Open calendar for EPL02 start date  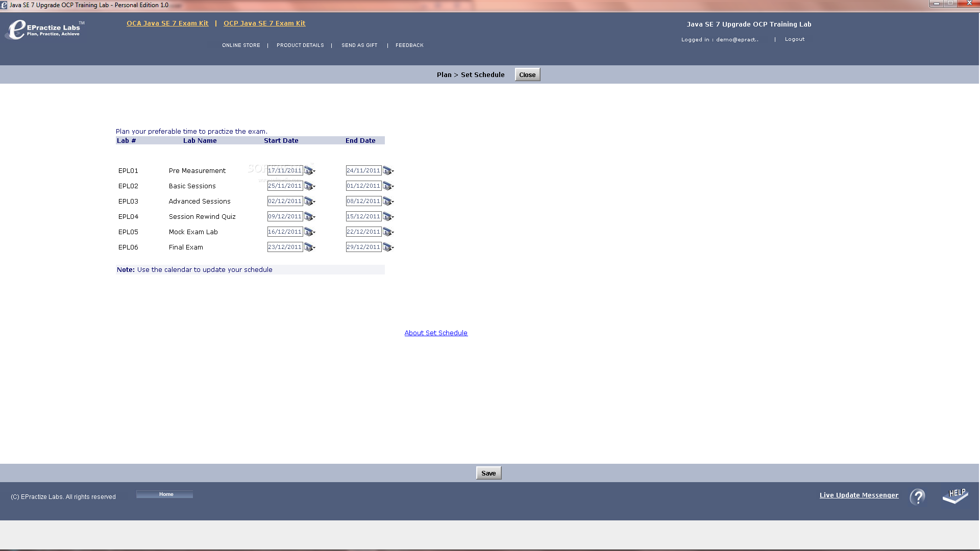tap(309, 186)
